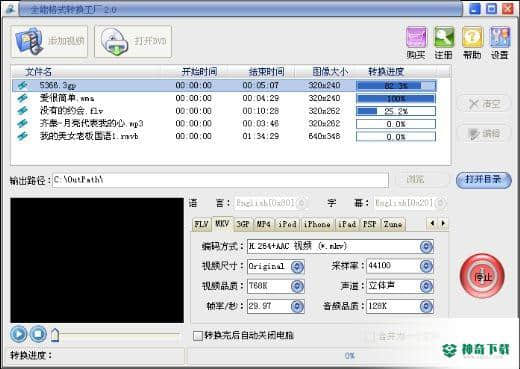Viewport: 520px width, 369px height.
Task: Maximize the window from the title bar
Action: point(491,8)
